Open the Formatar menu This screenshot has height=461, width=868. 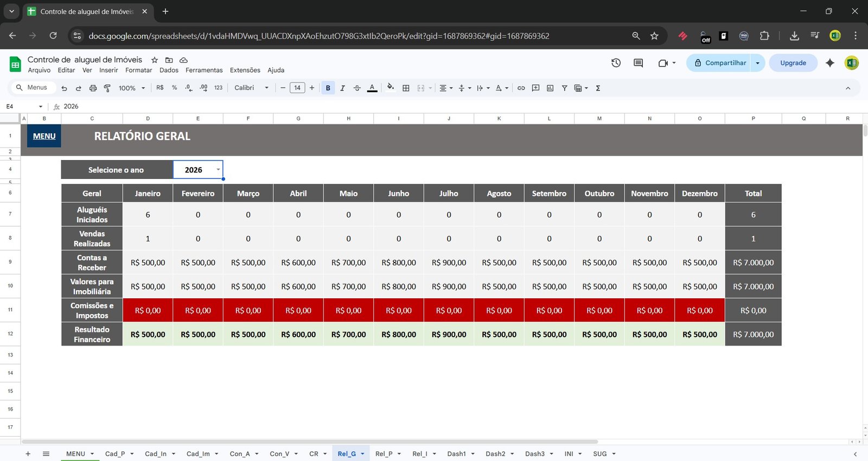pos(138,70)
